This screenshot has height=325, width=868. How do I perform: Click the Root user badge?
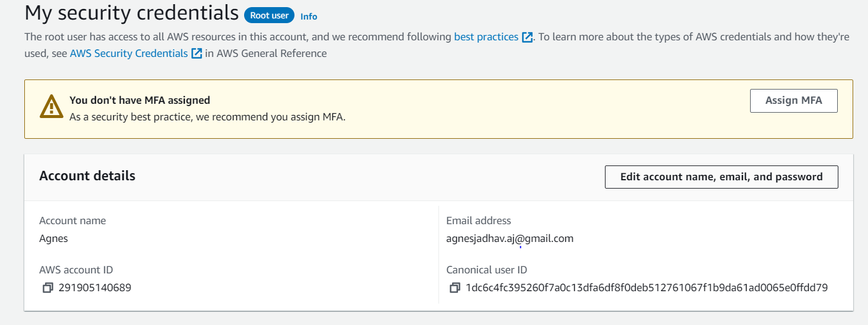269,15
